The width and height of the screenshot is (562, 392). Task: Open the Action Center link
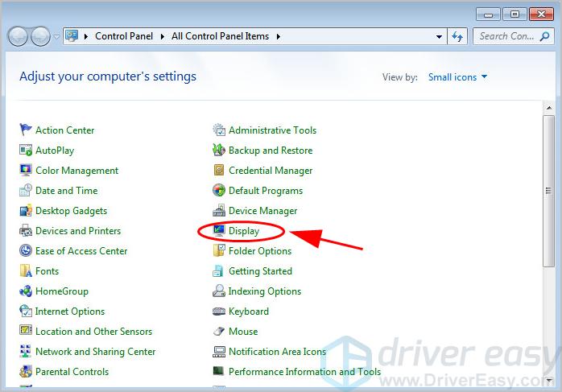65,130
